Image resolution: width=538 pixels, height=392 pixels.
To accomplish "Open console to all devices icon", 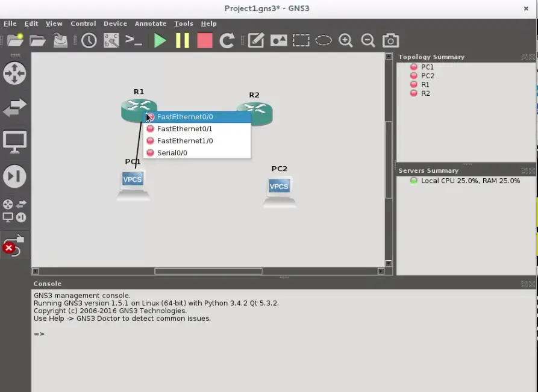I will tap(134, 40).
